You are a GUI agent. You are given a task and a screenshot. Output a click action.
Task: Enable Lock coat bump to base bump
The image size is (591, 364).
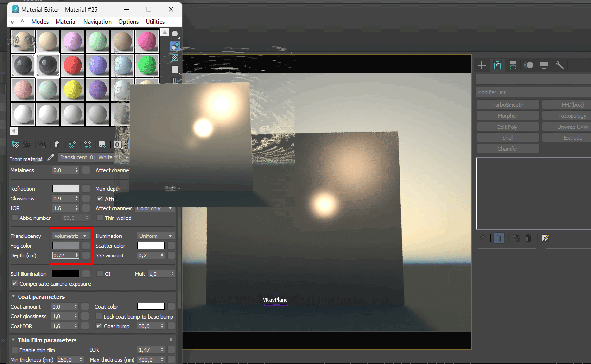(x=100, y=317)
